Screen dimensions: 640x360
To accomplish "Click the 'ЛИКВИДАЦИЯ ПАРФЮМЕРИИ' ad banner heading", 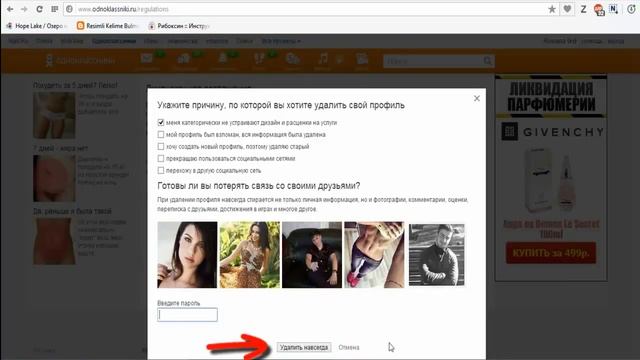I will (x=551, y=97).
